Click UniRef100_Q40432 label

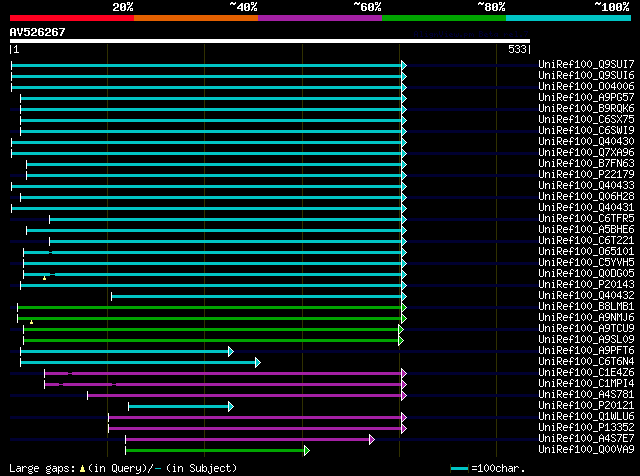click(x=586, y=296)
